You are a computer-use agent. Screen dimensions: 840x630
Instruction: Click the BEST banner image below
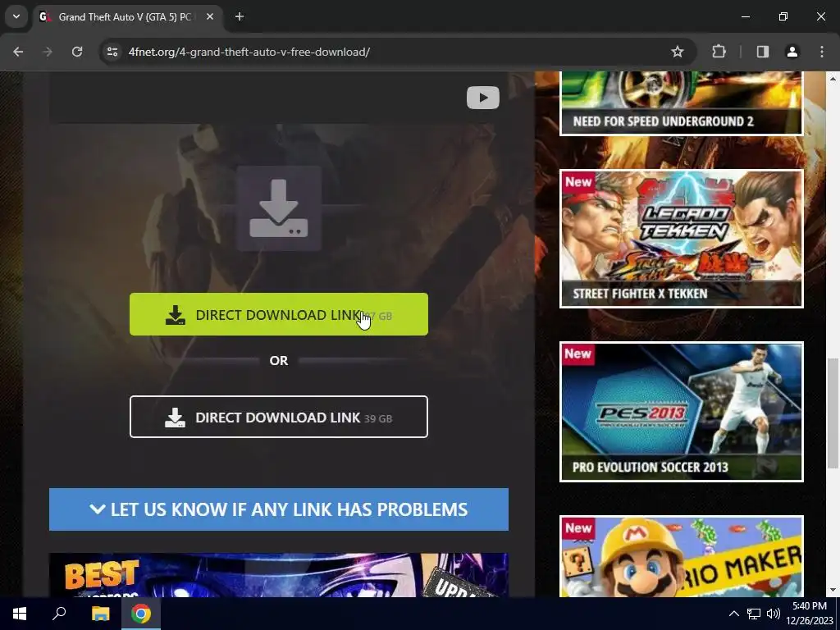279,575
